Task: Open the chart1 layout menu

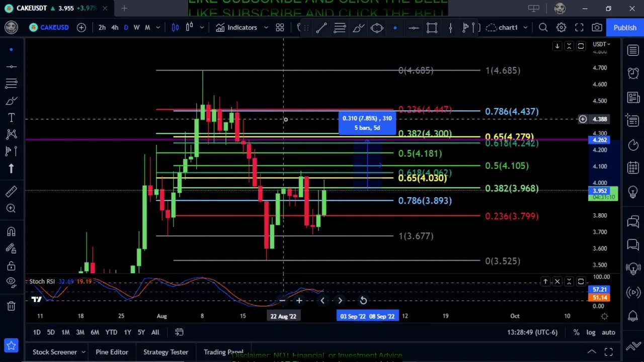Action: pos(506,28)
